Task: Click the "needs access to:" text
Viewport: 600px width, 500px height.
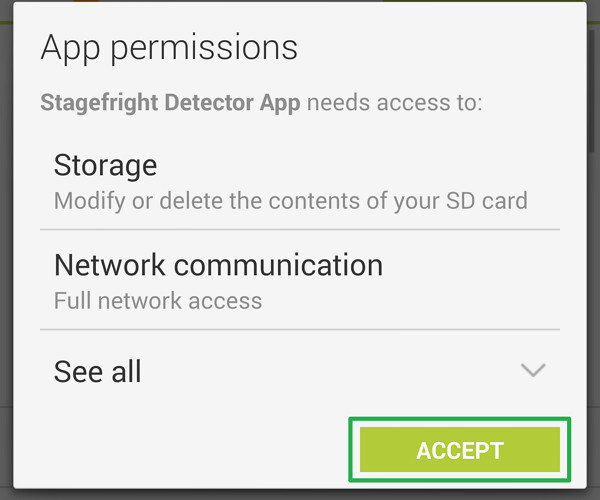Action: coord(394,103)
